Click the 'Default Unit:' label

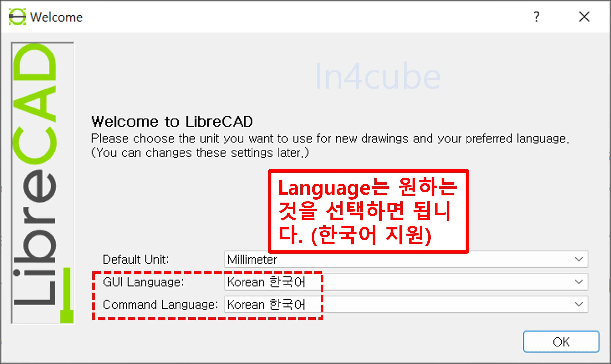[136, 259]
